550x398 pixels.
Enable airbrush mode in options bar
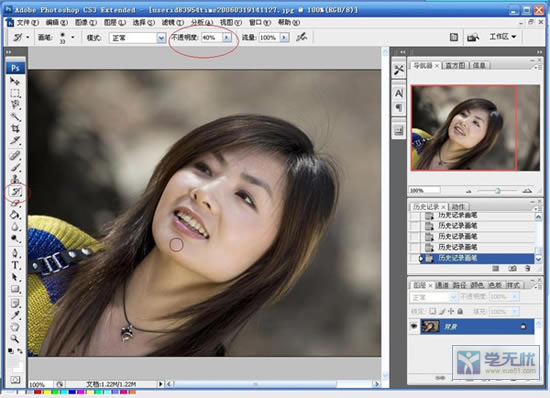(301, 37)
